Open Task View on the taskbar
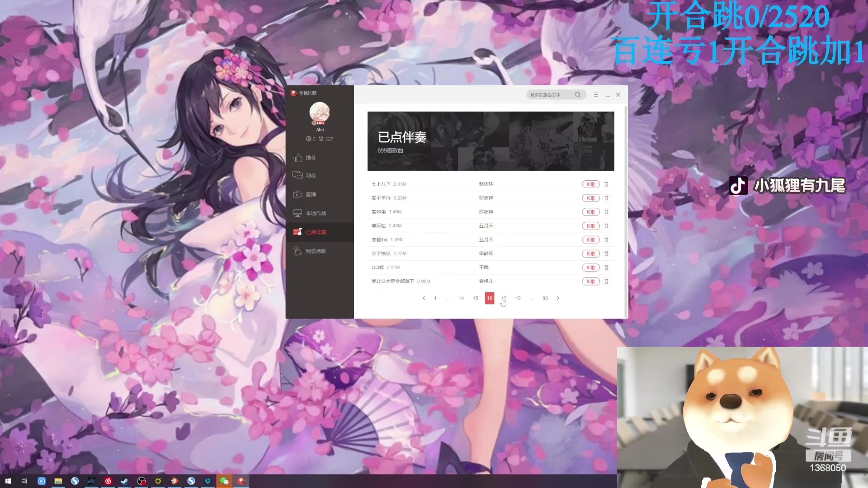868x488 pixels. click(x=24, y=481)
